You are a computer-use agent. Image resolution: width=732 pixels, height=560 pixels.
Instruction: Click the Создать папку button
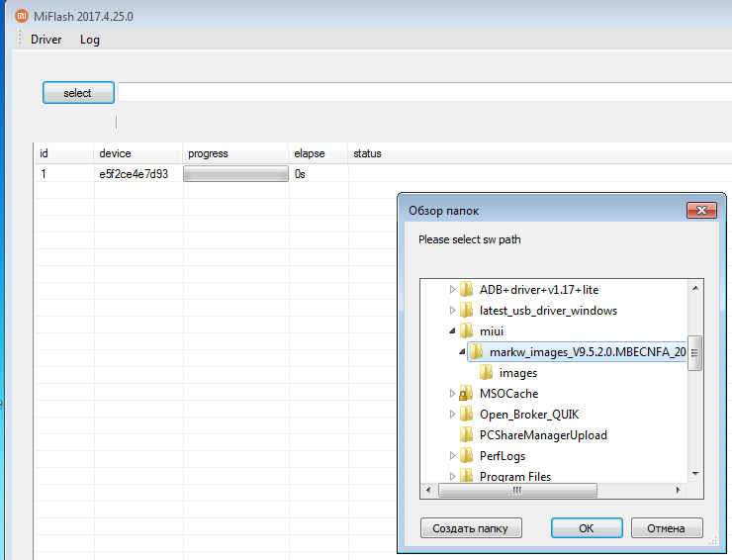coord(471,528)
